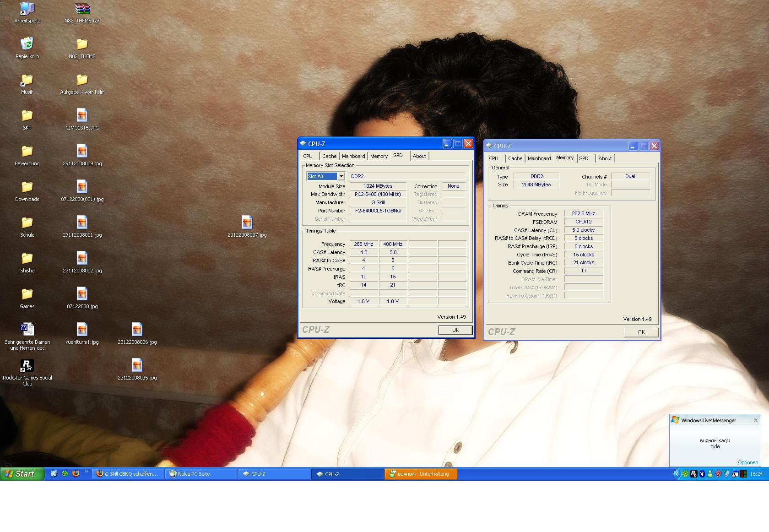
Task: Switch to G-Skill GBNQ Firefox taskbar item
Action: tap(128, 474)
